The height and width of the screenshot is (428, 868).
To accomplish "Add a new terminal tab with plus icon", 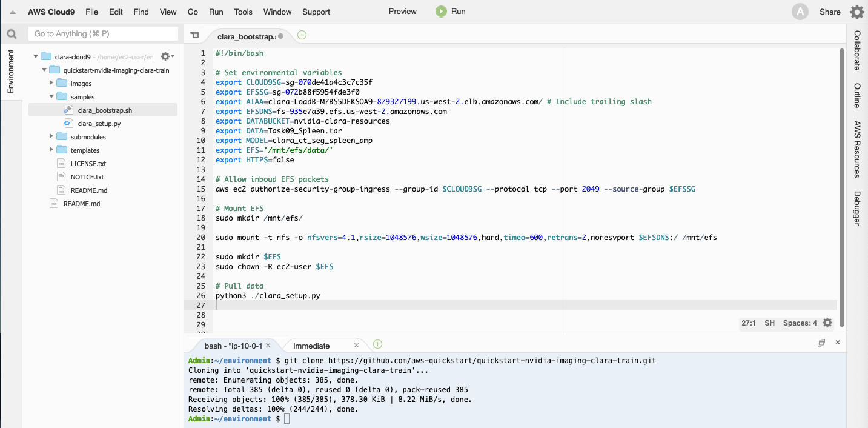I will pos(377,344).
